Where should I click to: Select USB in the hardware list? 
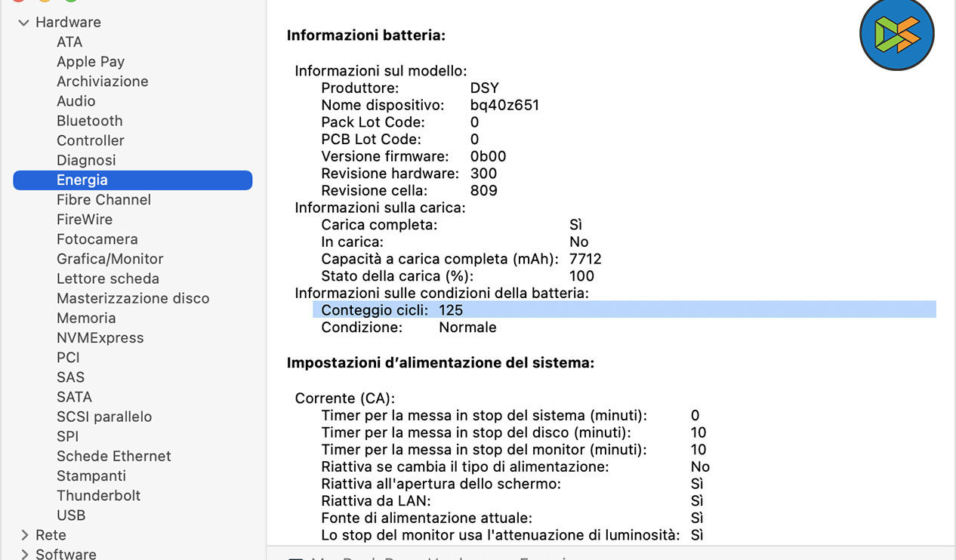coord(71,515)
